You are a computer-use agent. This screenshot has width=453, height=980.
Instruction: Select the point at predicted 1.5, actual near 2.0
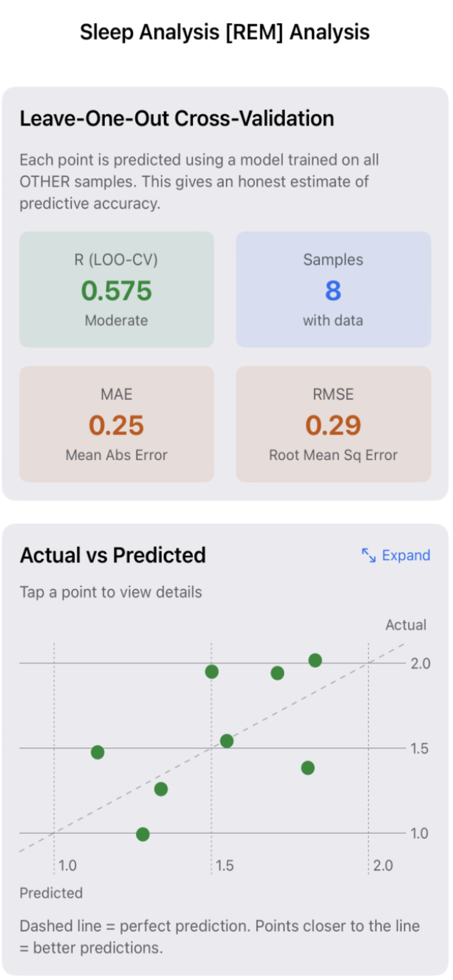point(211,672)
